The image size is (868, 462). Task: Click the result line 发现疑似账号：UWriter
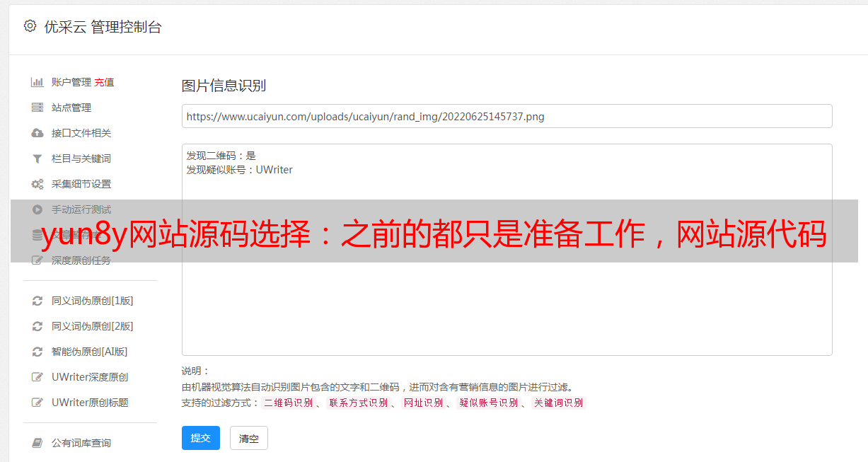tap(240, 170)
